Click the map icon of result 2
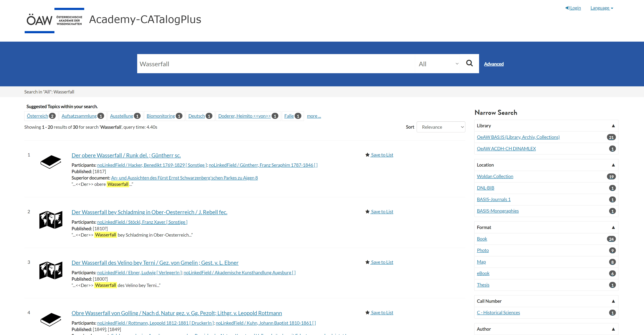The height and width of the screenshot is (335, 644). 51,220
